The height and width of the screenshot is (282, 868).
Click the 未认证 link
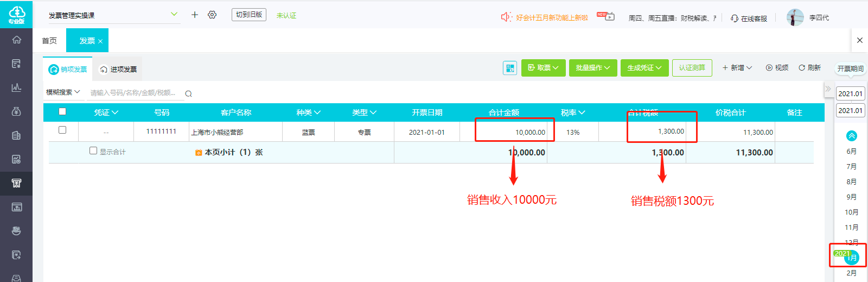tap(286, 15)
